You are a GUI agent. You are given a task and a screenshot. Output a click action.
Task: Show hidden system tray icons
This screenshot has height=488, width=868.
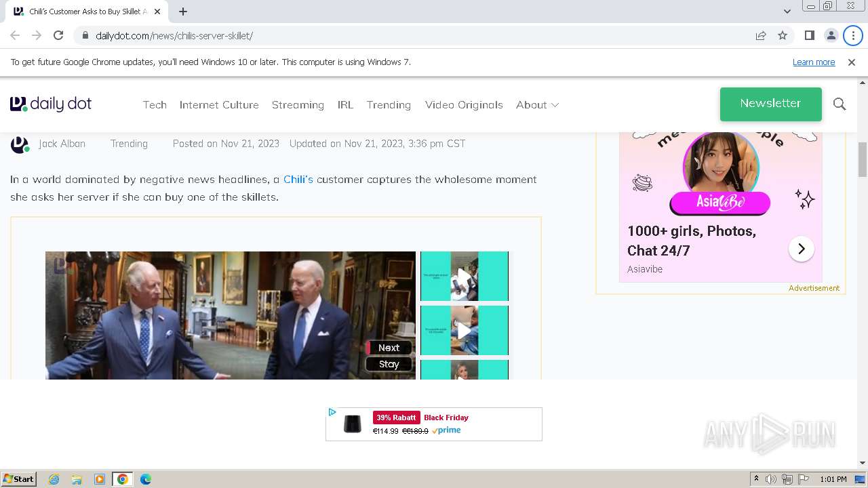[x=756, y=479]
